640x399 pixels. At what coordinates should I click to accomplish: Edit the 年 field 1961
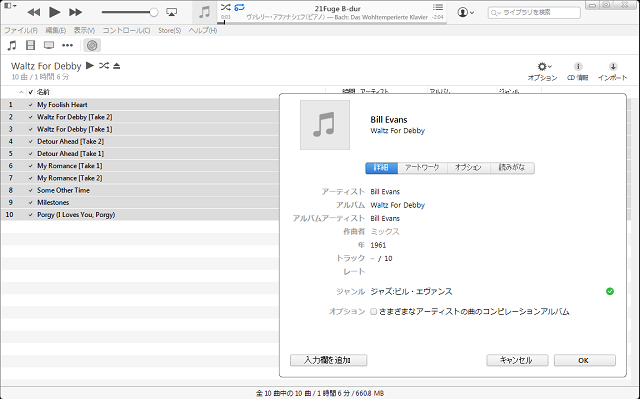point(378,245)
